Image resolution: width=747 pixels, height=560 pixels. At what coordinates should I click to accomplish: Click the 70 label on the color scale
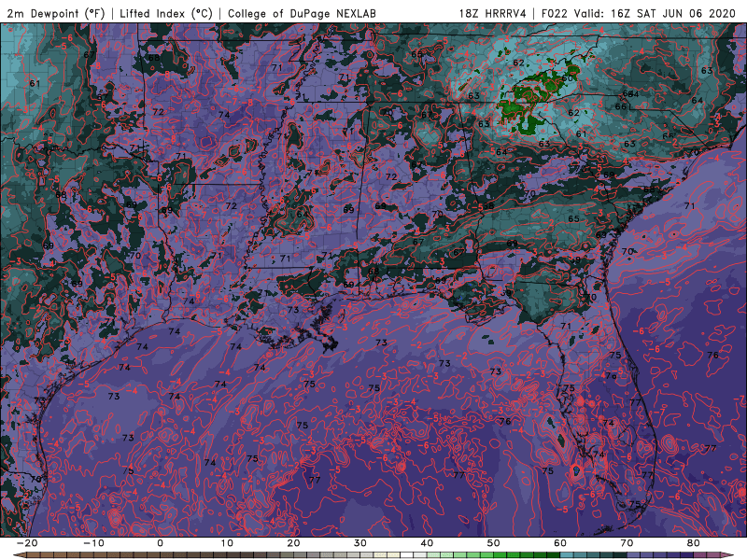[627, 543]
